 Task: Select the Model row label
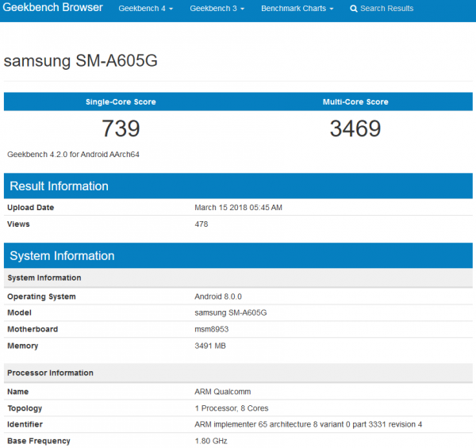19,312
